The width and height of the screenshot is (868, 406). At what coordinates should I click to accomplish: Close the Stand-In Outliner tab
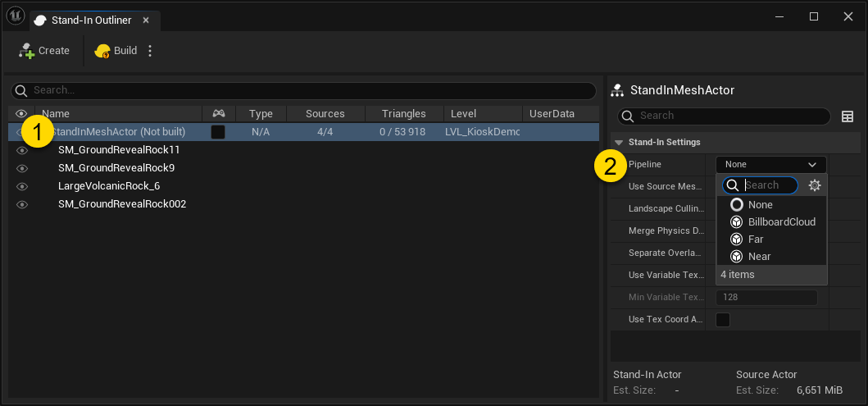[146, 21]
